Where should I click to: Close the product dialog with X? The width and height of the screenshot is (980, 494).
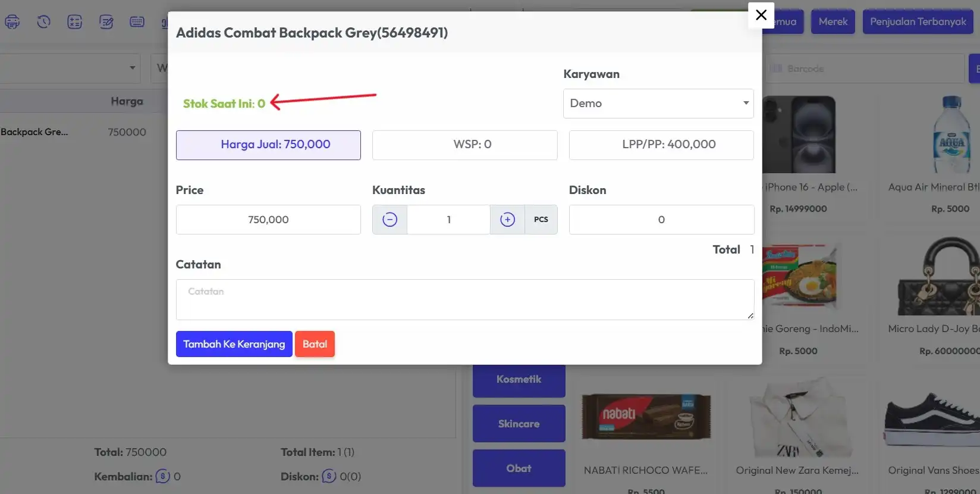[x=761, y=15]
